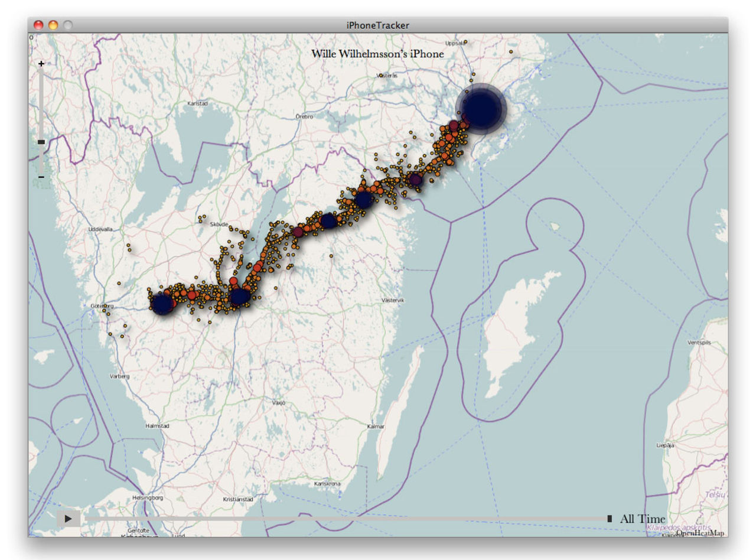
Task: Select the largest dark blue hotspot near Stockholm
Action: (482, 109)
